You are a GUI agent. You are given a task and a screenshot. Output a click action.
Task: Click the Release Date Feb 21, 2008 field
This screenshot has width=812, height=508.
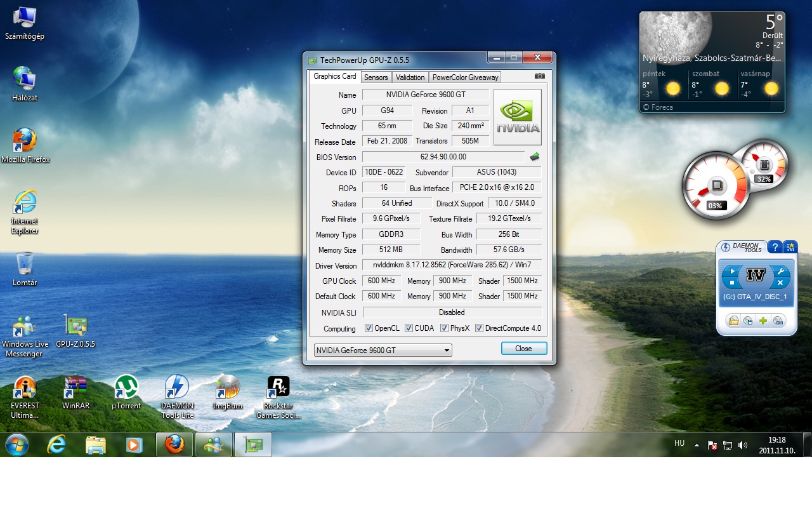coord(387,141)
